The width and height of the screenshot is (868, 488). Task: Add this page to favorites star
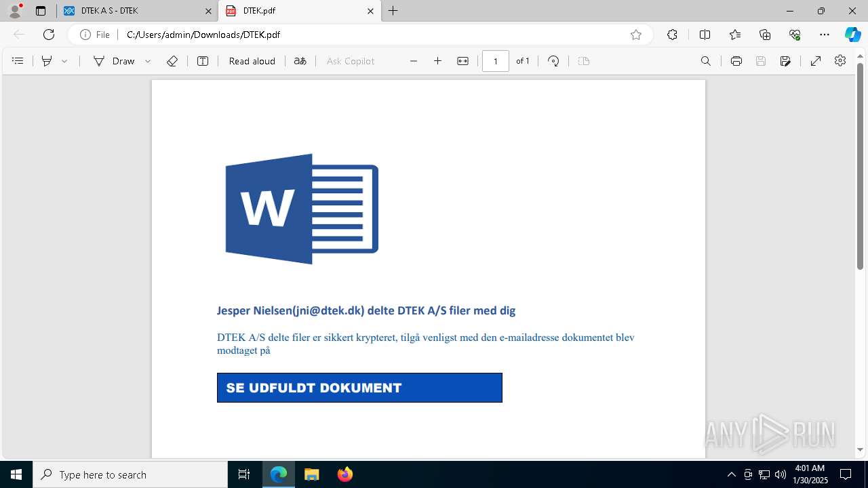tap(636, 35)
